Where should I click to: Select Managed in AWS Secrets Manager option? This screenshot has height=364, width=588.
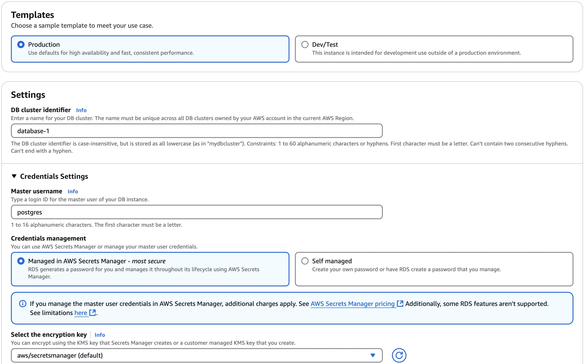coord(21,261)
